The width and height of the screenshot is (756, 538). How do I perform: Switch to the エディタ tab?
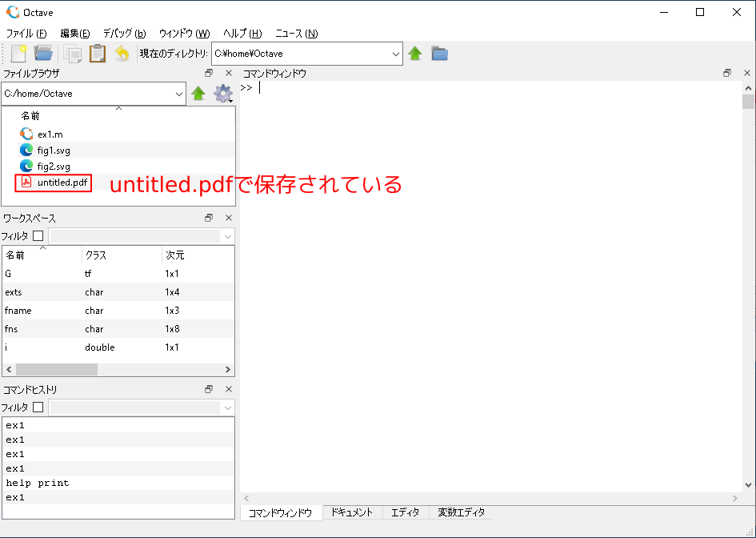[405, 512]
